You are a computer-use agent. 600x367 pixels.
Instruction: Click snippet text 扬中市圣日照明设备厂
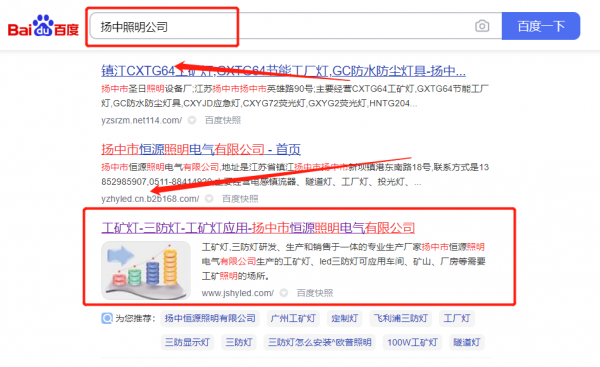(x=147, y=89)
